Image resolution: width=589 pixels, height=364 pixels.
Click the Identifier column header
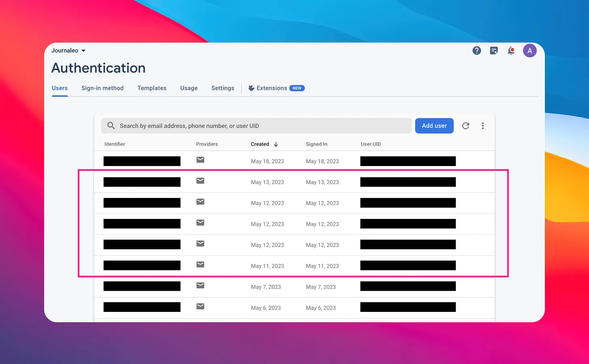[x=114, y=144]
